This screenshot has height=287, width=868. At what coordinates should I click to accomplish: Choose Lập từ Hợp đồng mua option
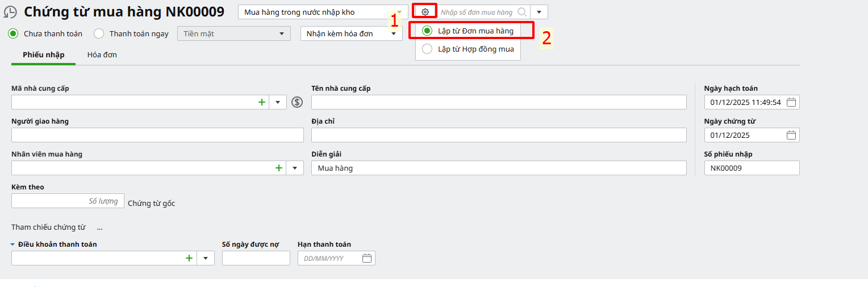pos(427,49)
